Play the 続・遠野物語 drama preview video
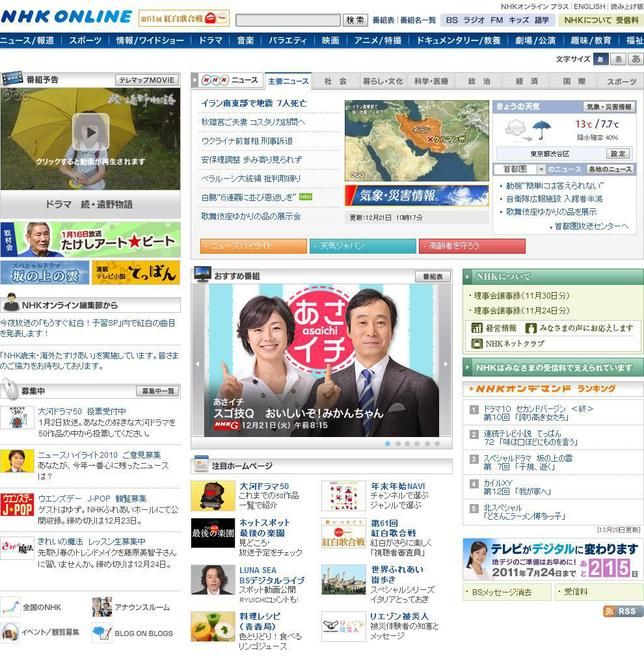644x666 pixels. pos(90,132)
